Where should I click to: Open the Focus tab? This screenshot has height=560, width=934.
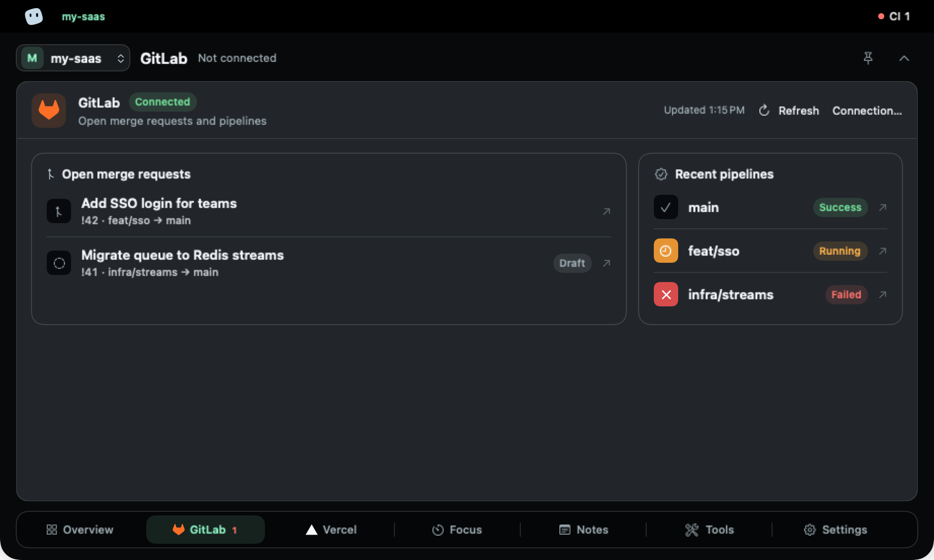click(457, 530)
